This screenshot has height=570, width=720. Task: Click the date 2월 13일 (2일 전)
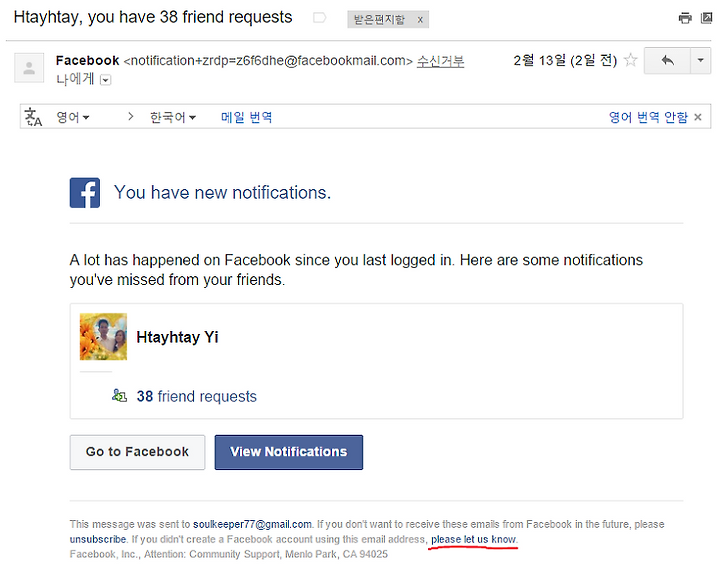pyautogui.click(x=565, y=60)
